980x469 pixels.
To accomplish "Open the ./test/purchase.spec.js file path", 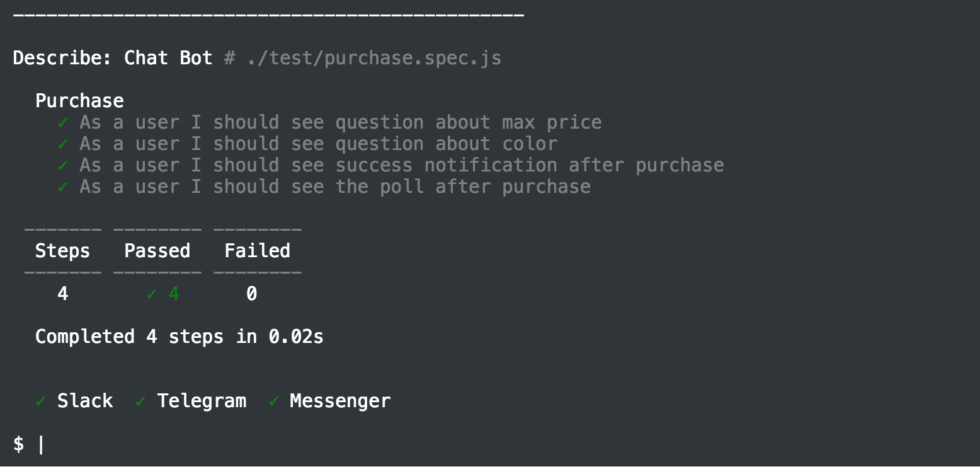I will pos(374,59).
